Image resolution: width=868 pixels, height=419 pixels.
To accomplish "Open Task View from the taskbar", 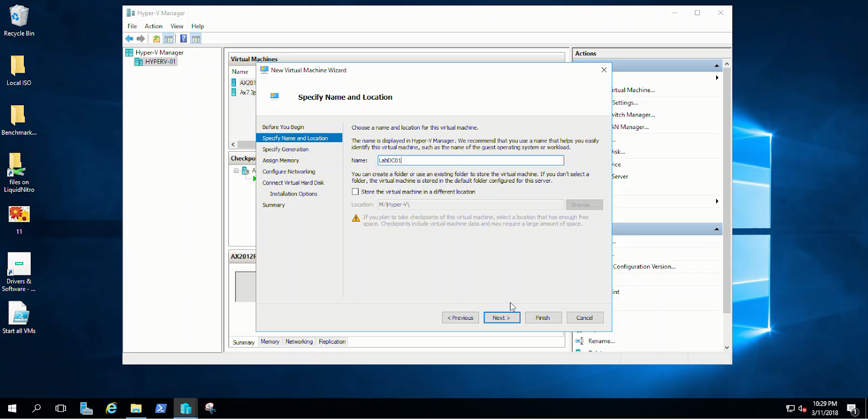I will point(61,408).
